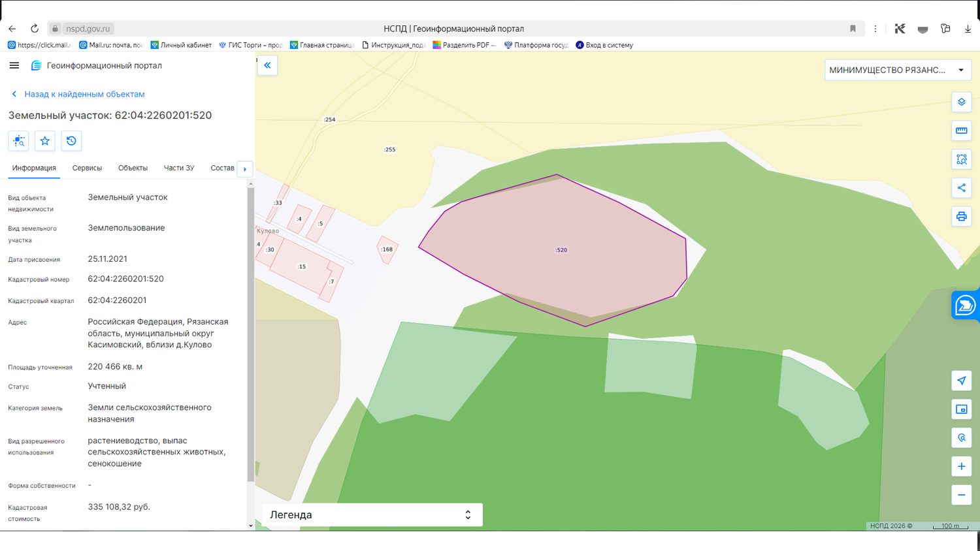The width and height of the screenshot is (980, 551).
Task: Open the Состав tab
Action: click(222, 168)
